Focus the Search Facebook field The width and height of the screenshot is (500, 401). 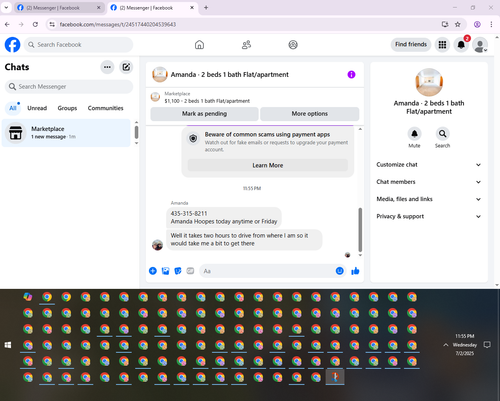78,45
